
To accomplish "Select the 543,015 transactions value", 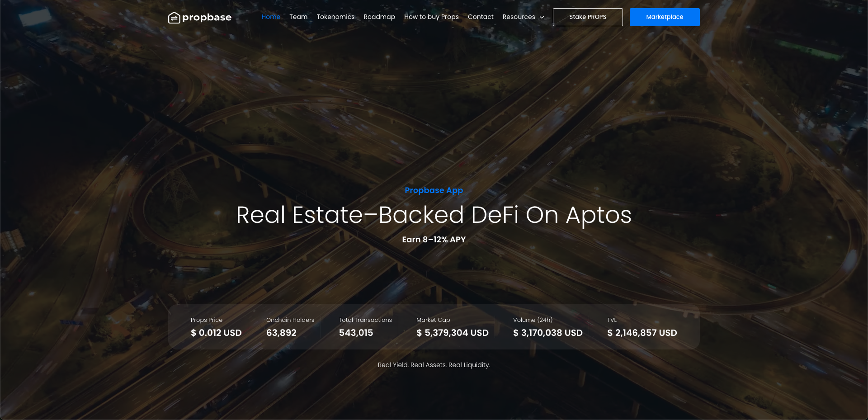I will point(356,333).
